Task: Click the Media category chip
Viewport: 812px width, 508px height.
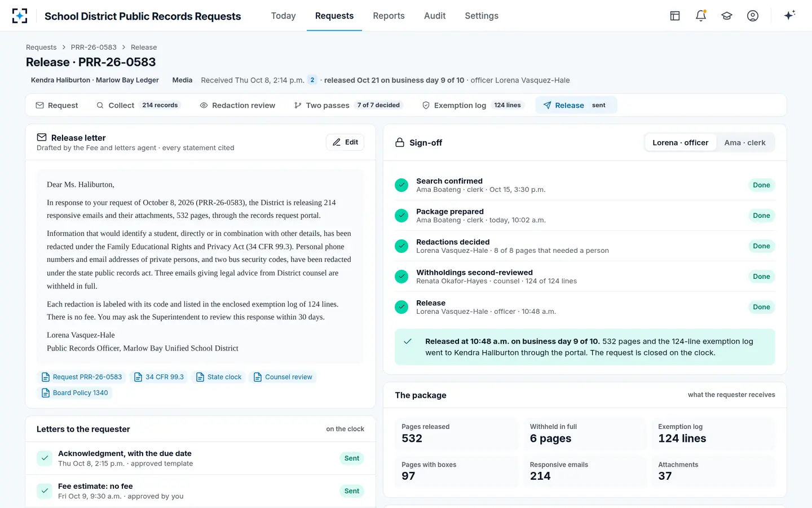Action: [x=182, y=80]
